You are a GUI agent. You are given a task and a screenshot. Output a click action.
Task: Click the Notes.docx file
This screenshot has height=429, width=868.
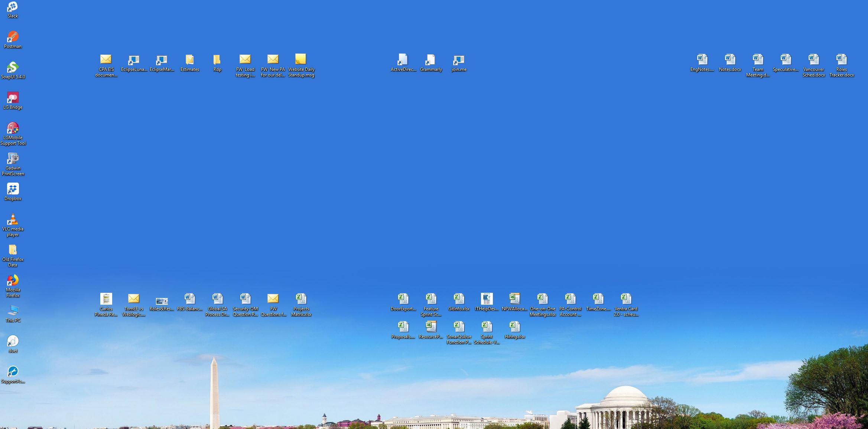pos(730,63)
